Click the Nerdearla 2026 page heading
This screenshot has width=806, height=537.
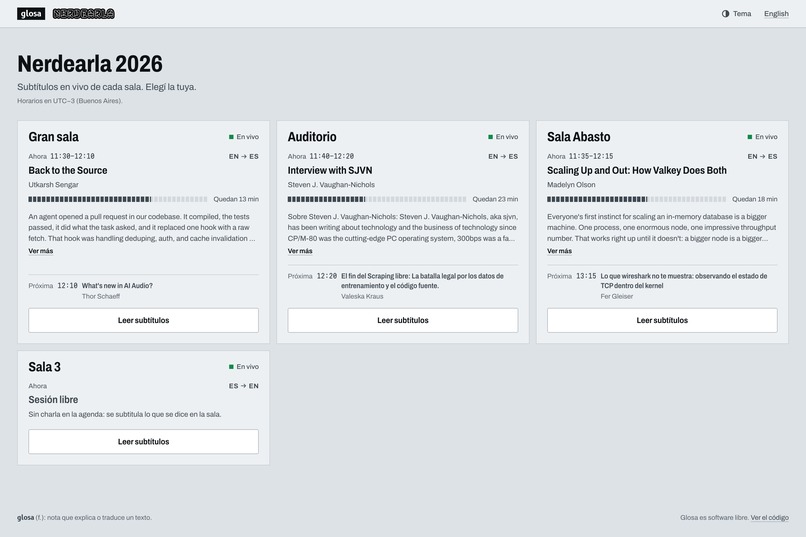[x=90, y=64]
